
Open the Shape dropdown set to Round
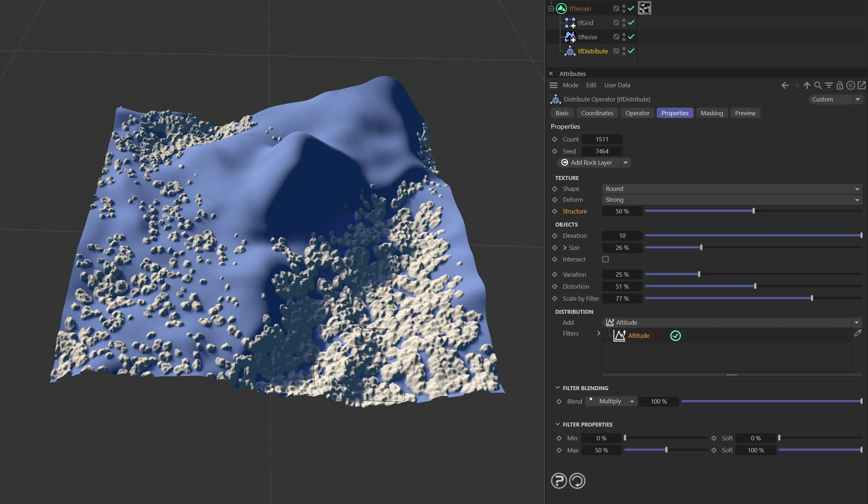click(731, 189)
